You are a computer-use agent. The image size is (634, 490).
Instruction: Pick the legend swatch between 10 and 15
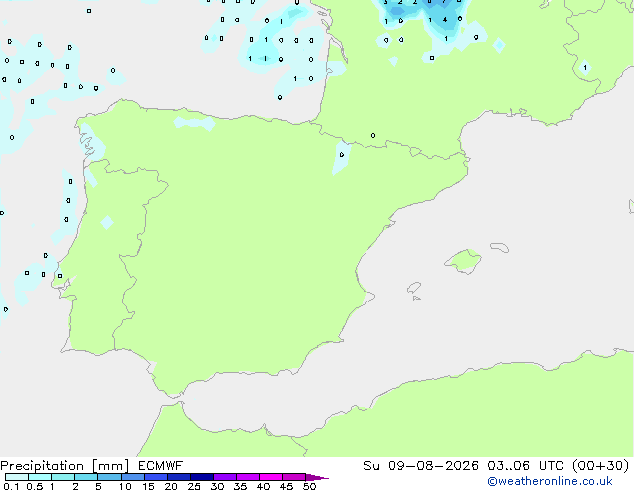click(133, 477)
